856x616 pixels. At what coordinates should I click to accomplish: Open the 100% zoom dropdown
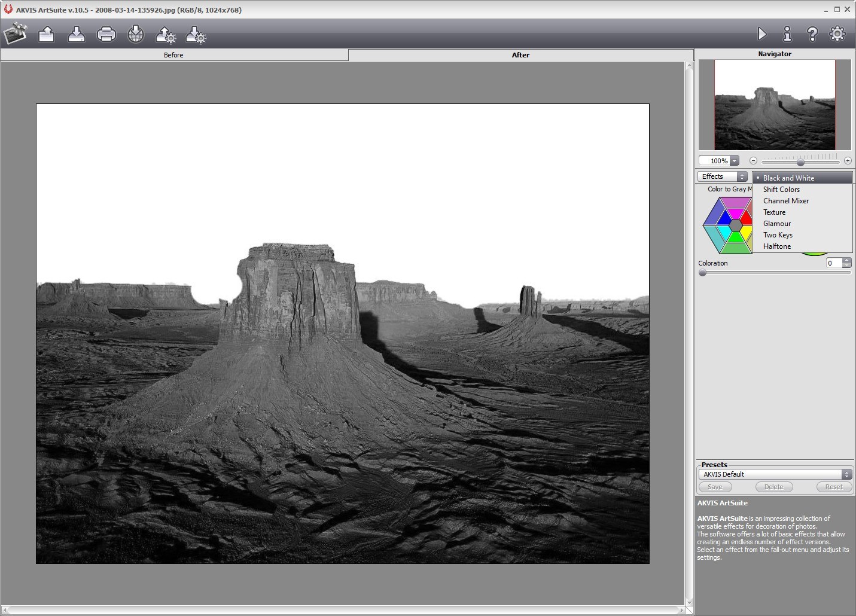pyautogui.click(x=735, y=161)
